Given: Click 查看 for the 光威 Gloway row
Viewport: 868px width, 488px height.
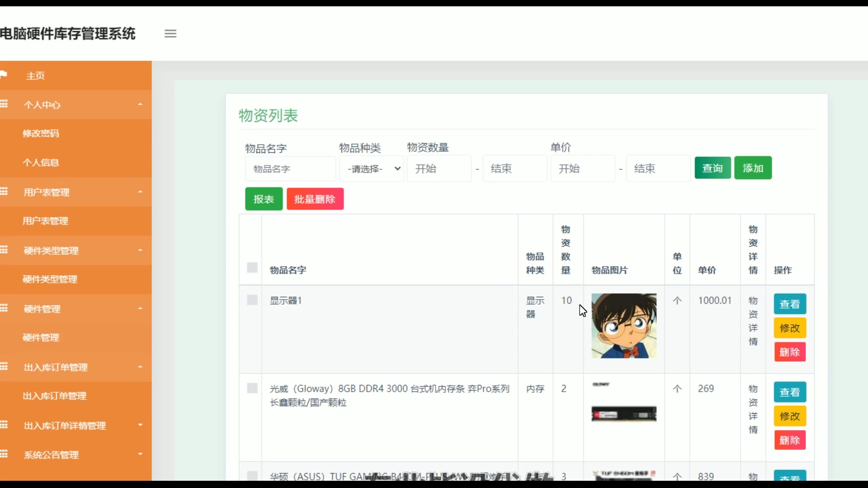Looking at the screenshot, I should coord(790,392).
